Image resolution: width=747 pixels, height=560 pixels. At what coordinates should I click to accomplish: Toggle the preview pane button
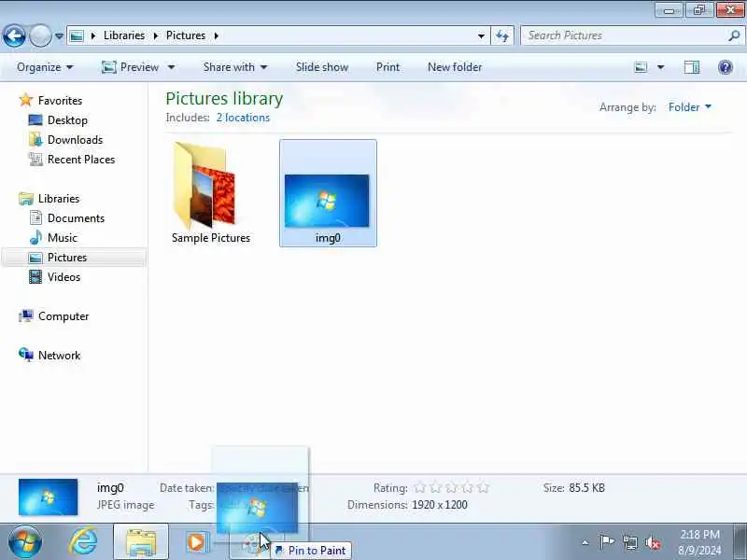tap(692, 67)
